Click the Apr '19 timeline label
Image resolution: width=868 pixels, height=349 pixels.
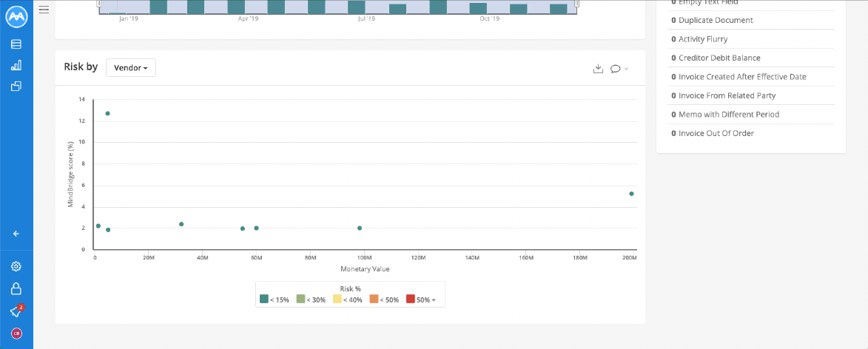(x=248, y=19)
